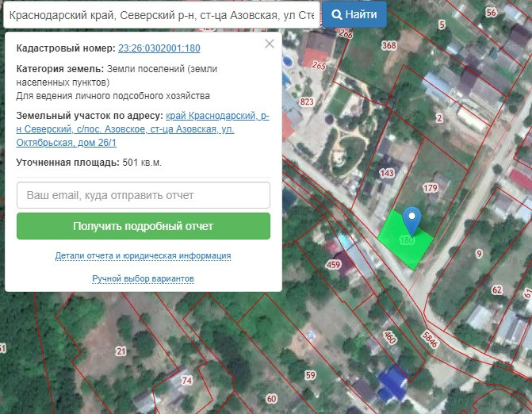Select parcel labeled 460 on map
The height and width of the screenshot is (414, 532).
click(x=390, y=337)
